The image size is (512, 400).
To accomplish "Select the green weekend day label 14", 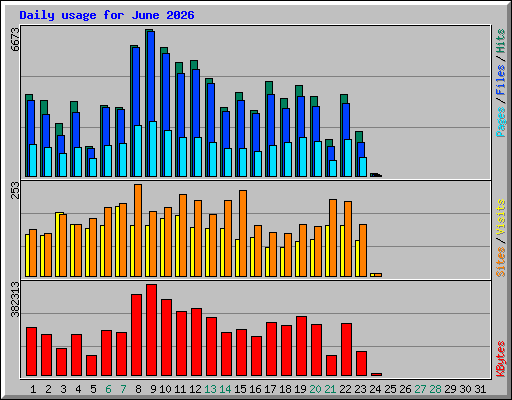I will [x=225, y=389].
